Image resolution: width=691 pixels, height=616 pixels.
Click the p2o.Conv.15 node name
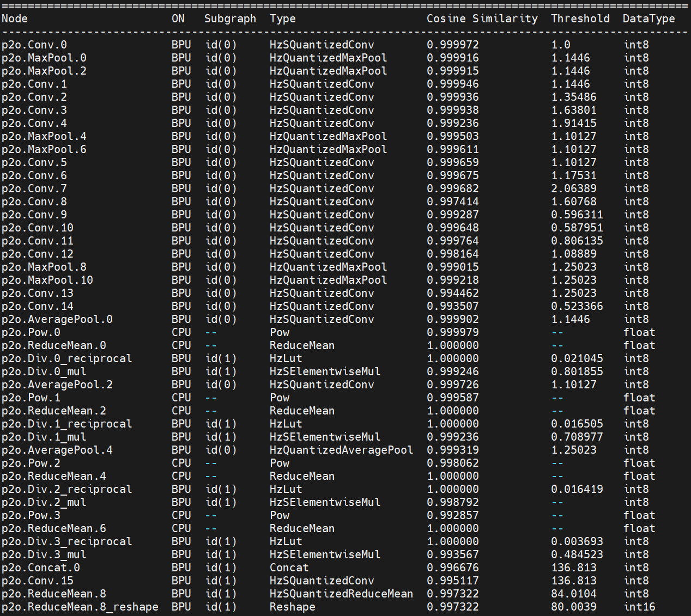(x=38, y=581)
